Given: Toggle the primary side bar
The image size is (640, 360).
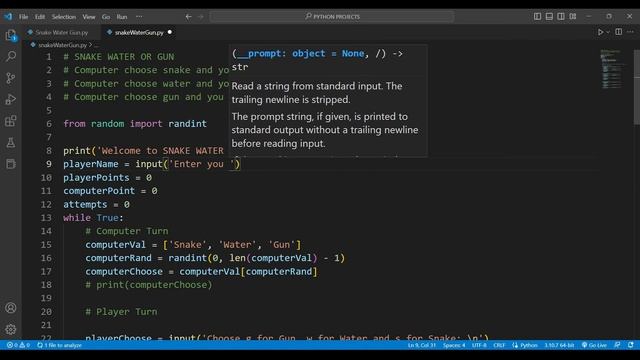Looking at the screenshot, I should (538, 17).
